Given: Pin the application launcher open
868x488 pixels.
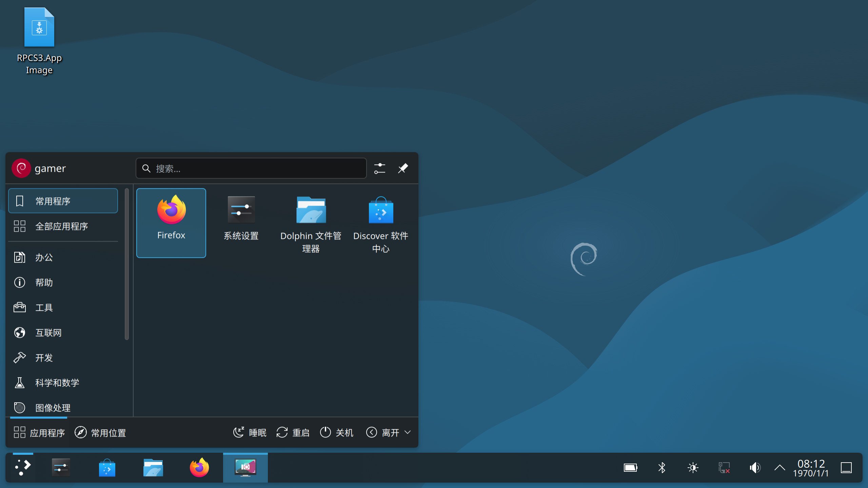Looking at the screenshot, I should [x=403, y=168].
